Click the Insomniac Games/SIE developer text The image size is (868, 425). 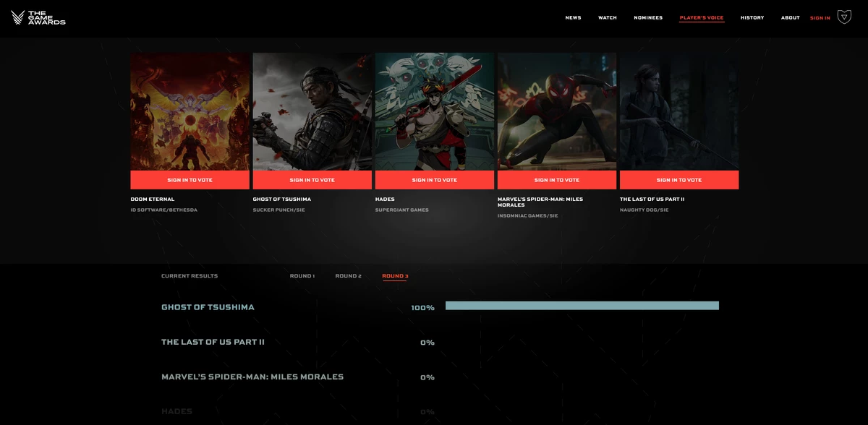coord(528,215)
